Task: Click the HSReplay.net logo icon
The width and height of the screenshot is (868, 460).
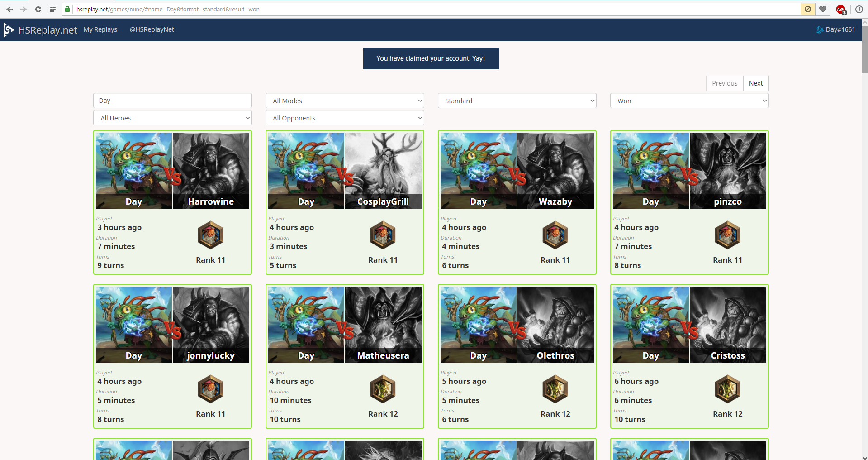Action: (x=8, y=30)
